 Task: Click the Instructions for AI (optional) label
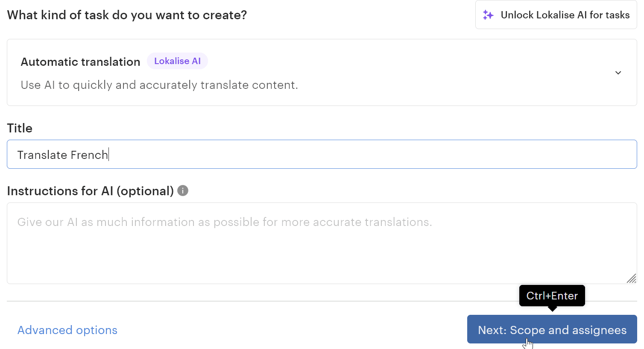(x=90, y=191)
